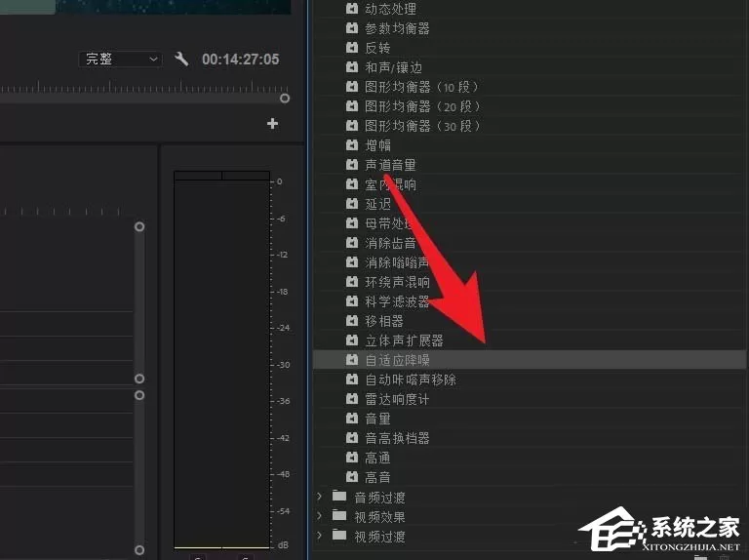Select the 音频过渡 folder icon
This screenshot has width=749, height=560.
pyautogui.click(x=339, y=496)
